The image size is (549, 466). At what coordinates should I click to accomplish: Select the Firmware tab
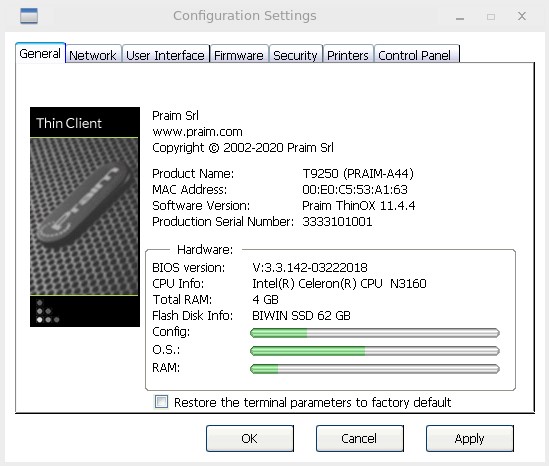click(239, 55)
